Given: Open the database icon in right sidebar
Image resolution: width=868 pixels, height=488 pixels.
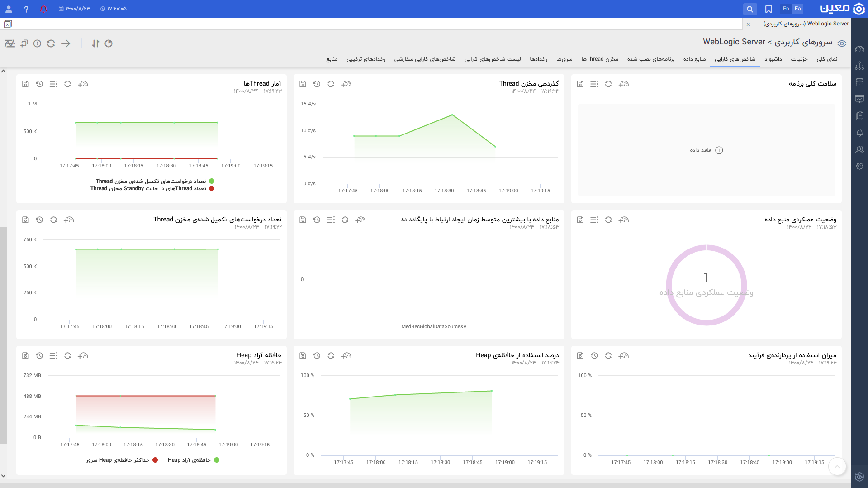Looking at the screenshot, I should (859, 82).
